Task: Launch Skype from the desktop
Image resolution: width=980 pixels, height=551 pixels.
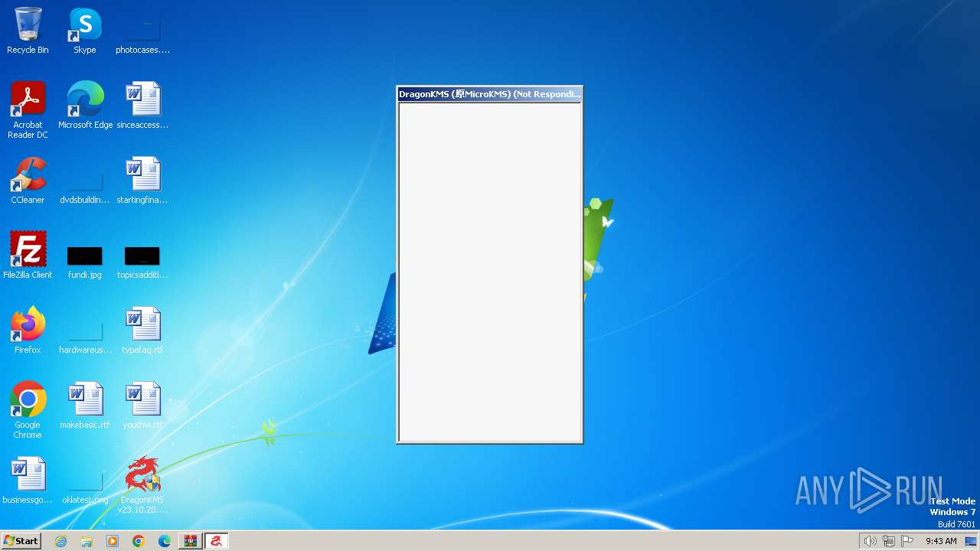Action: [84, 31]
